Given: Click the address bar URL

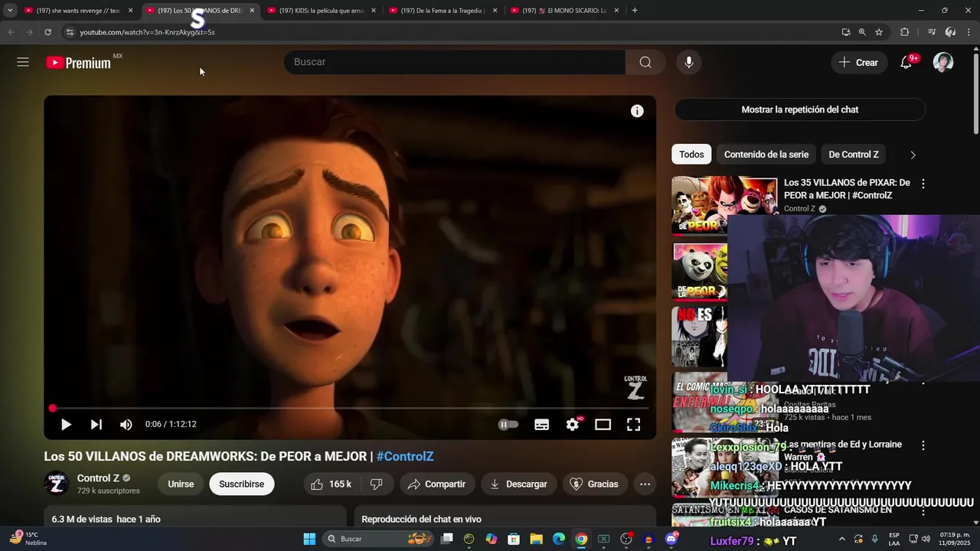Looking at the screenshot, I should point(147,32).
